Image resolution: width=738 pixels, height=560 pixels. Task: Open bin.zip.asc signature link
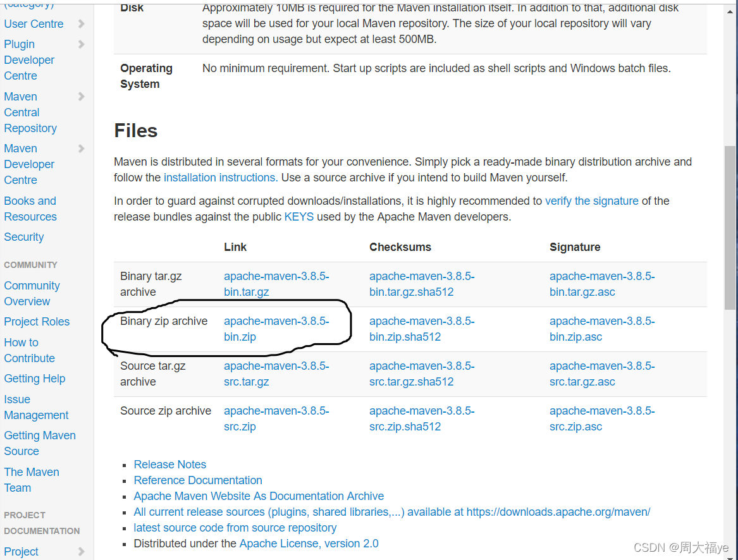[602, 329]
